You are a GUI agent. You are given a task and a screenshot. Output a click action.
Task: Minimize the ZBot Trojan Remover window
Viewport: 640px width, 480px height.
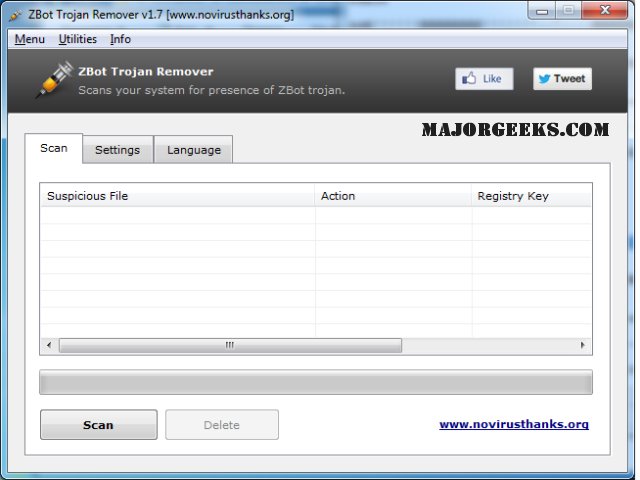[542, 11]
